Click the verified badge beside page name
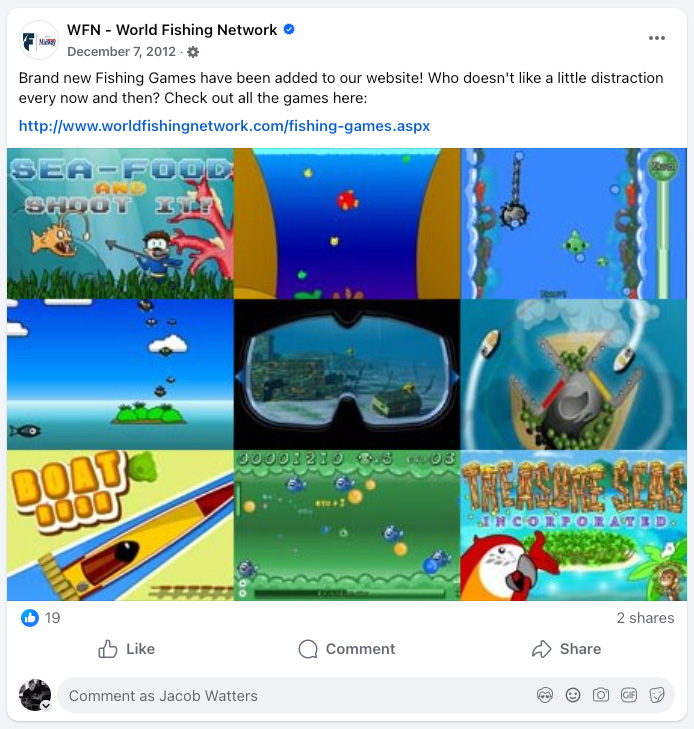The height and width of the screenshot is (729, 694). pos(289,29)
